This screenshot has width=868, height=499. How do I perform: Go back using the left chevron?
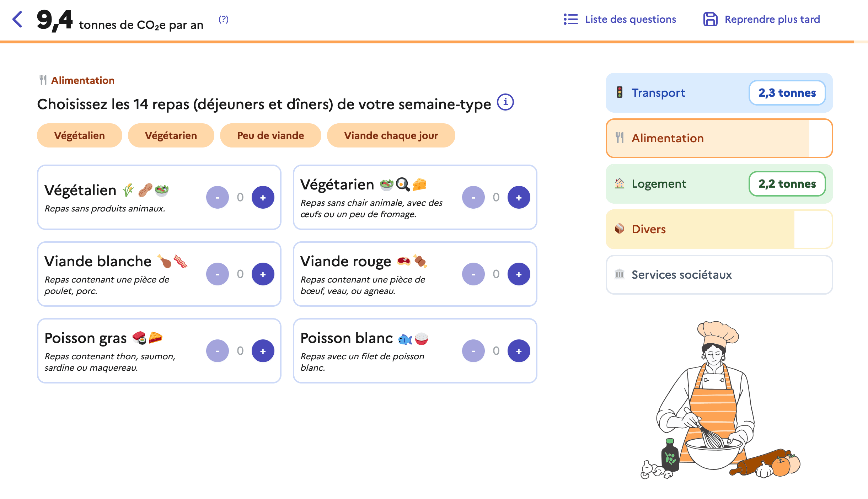16,20
